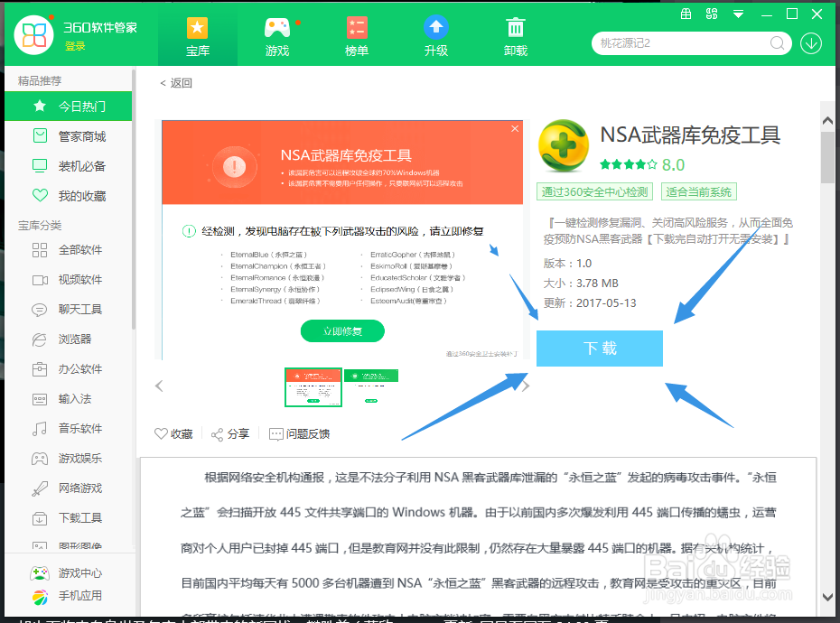The height and width of the screenshot is (623, 840).
Task: Click the page scrollbar up arrow
Action: [x=827, y=120]
